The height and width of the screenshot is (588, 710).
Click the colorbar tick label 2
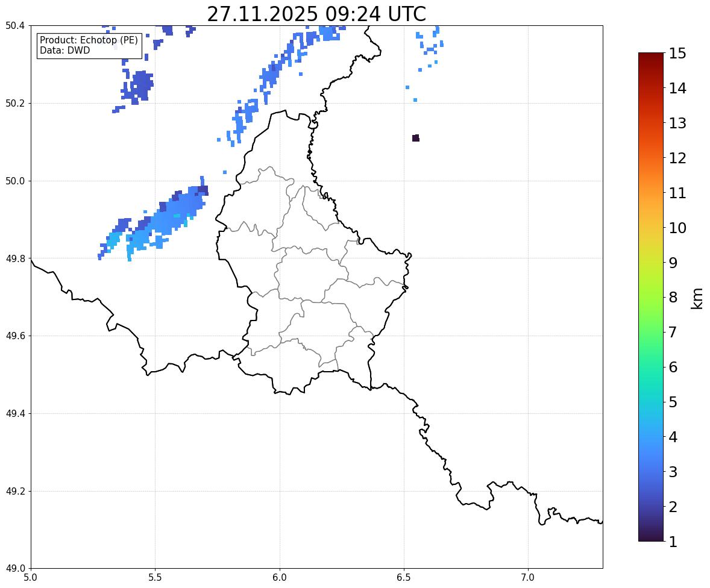(673, 507)
